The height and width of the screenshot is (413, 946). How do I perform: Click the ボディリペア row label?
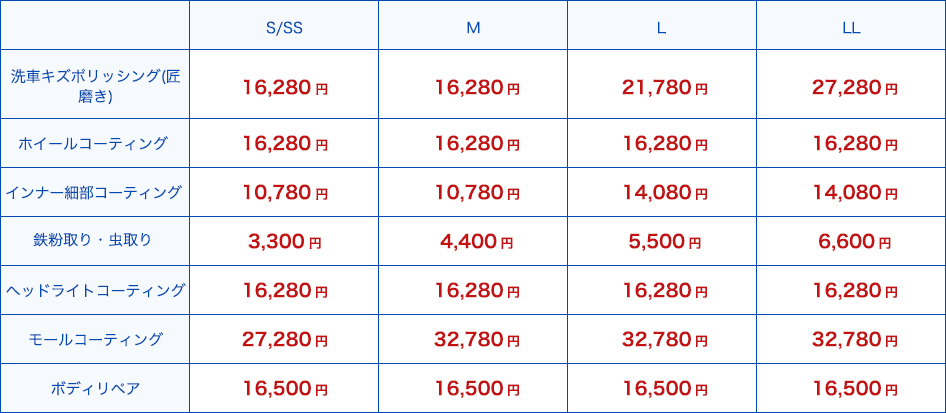(x=95, y=388)
